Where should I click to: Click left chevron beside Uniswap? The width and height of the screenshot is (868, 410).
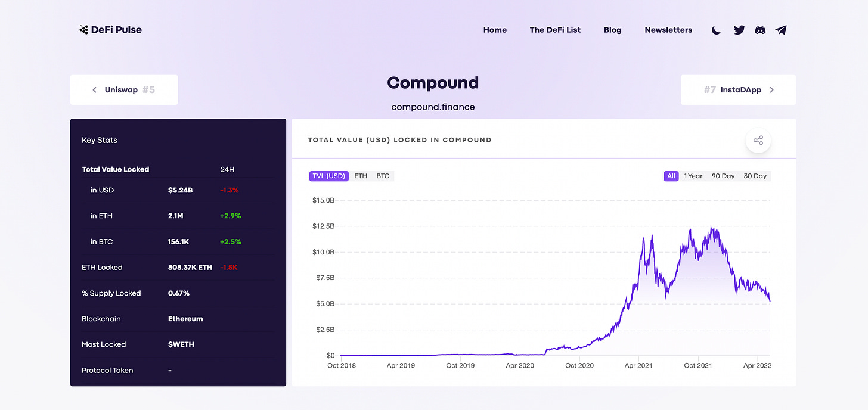tap(94, 90)
